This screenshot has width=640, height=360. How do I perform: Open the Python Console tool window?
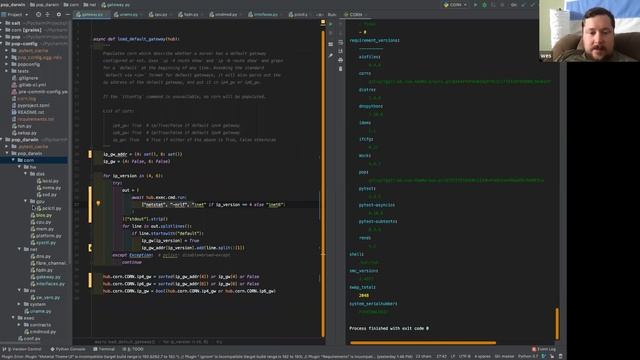(68, 349)
